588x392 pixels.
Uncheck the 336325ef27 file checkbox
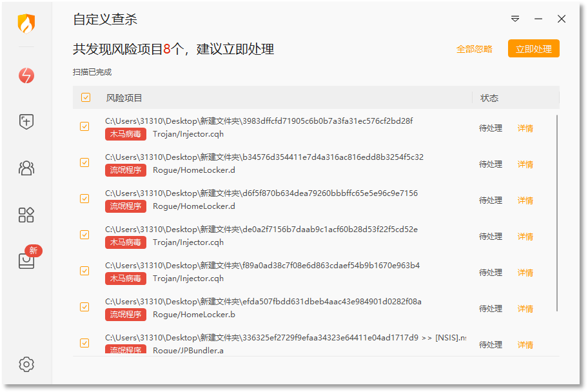[84, 343]
